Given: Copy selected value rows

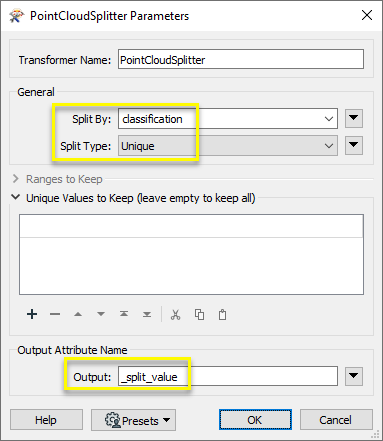Looking at the screenshot, I should coord(199,314).
